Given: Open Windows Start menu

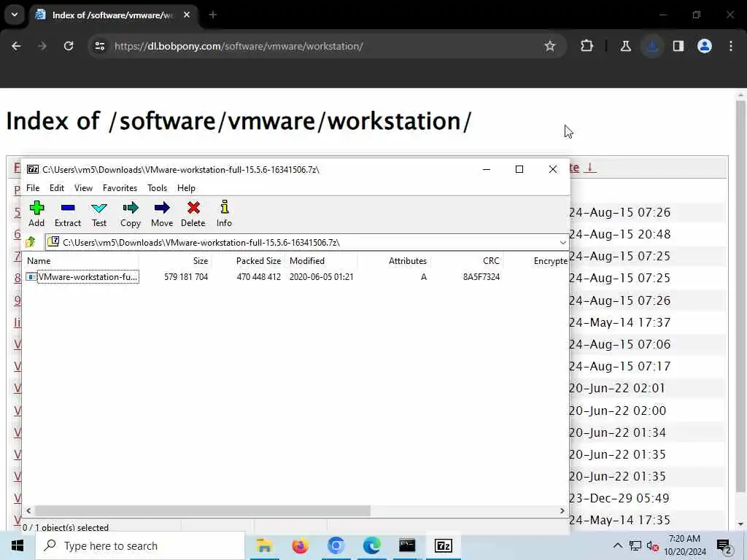Looking at the screenshot, I should 18,545.
